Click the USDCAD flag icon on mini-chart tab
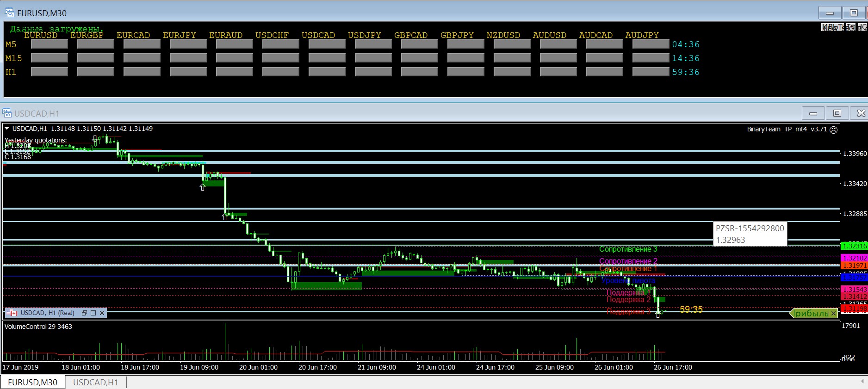The height and width of the screenshot is (389, 868). (x=12, y=313)
